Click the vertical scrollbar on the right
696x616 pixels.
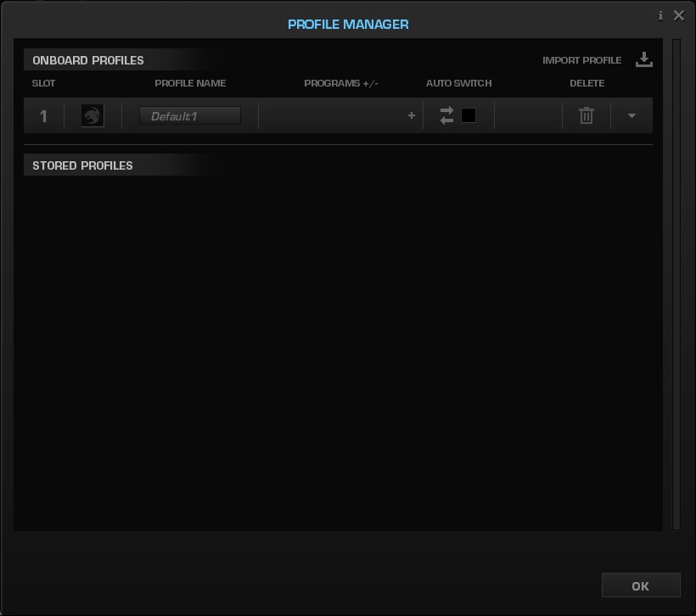(676, 284)
